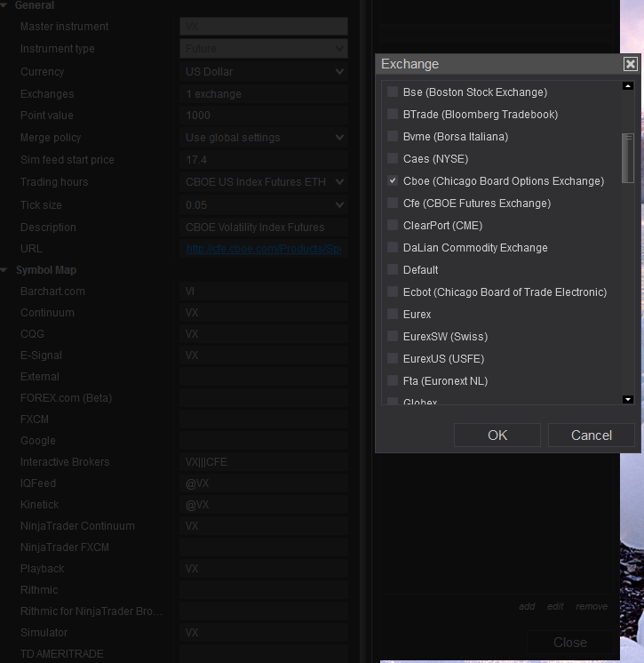
Task: Click the IQFeed symbol field
Action: pos(264,483)
